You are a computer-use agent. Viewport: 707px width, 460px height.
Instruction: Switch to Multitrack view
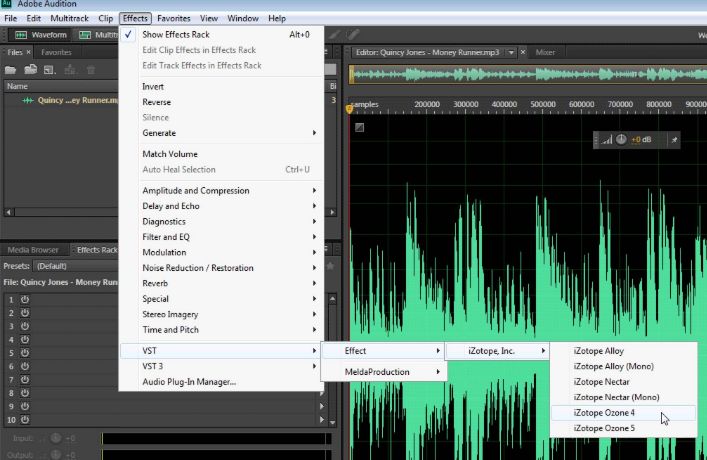(x=98, y=35)
